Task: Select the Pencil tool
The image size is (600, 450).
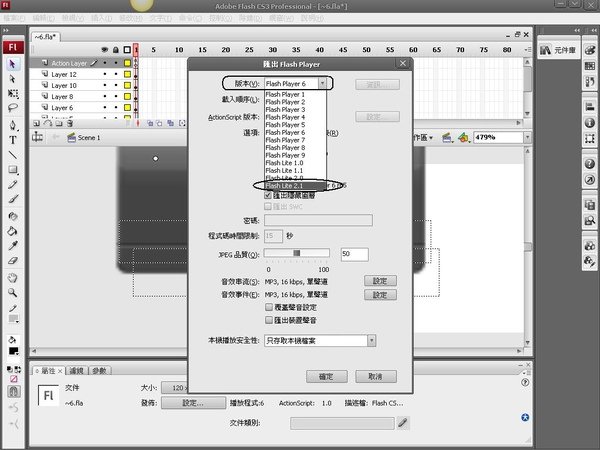Action: 13,185
